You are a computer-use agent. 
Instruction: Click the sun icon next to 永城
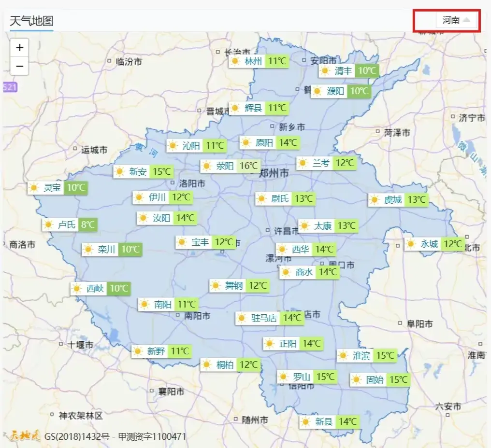411,245
